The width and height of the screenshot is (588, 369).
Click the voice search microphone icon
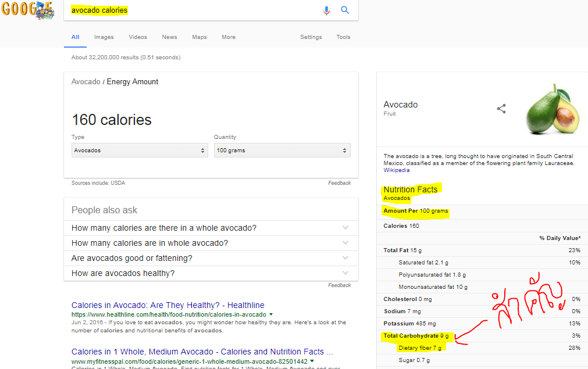click(326, 10)
